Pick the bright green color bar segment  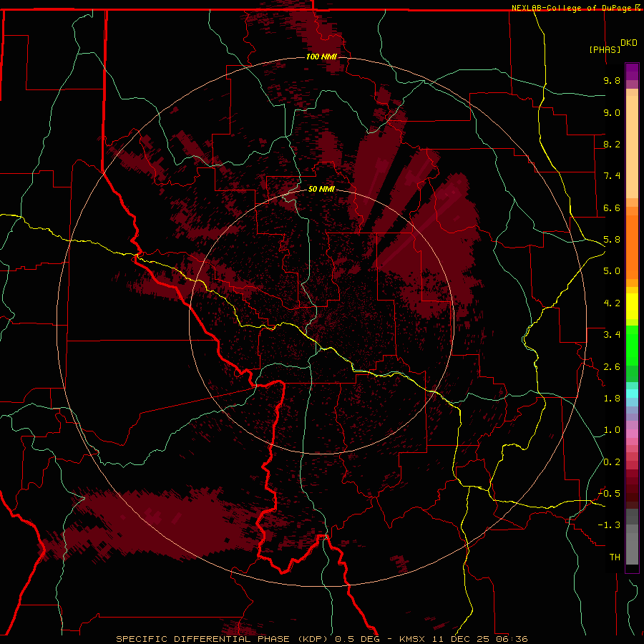tap(632, 345)
